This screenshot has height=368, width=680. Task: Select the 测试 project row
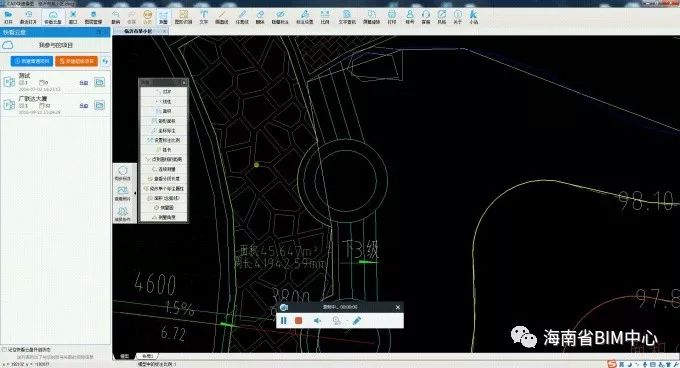55,82
